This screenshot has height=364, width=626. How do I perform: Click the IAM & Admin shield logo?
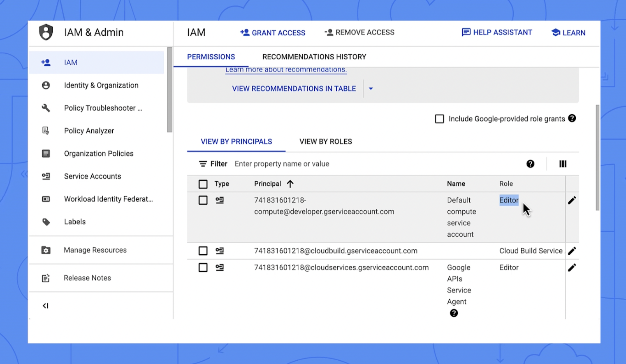pos(46,32)
